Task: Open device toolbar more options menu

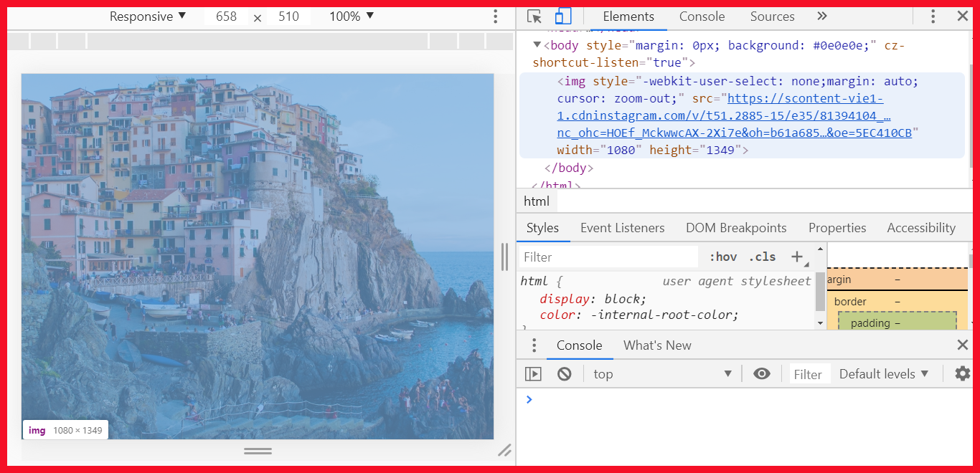Action: [495, 16]
